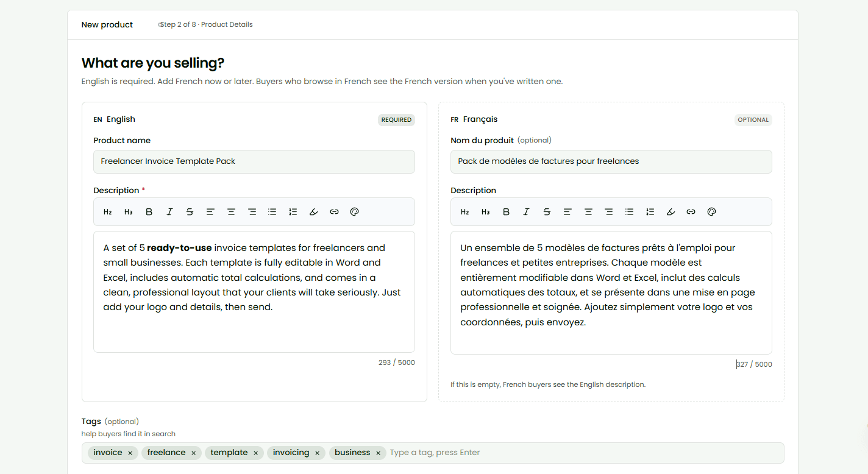Align right in French description toolbar

609,212
